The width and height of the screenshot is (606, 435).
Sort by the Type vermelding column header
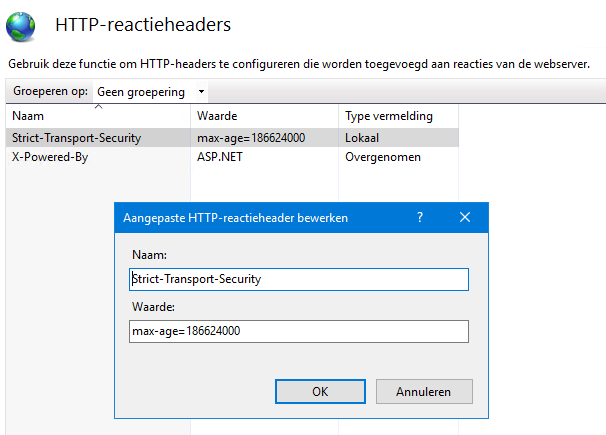(x=398, y=116)
